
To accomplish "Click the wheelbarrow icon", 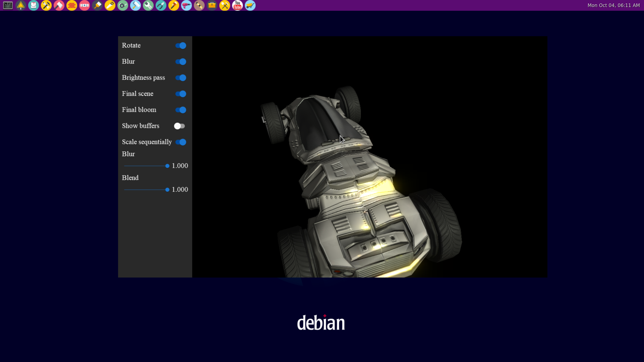I will pyautogui.click(x=250, y=5).
